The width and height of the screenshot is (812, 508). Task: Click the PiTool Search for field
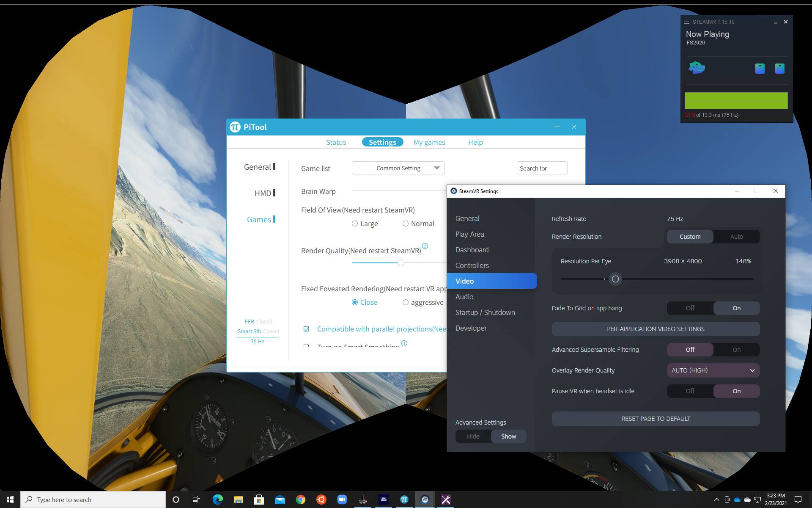(x=542, y=168)
